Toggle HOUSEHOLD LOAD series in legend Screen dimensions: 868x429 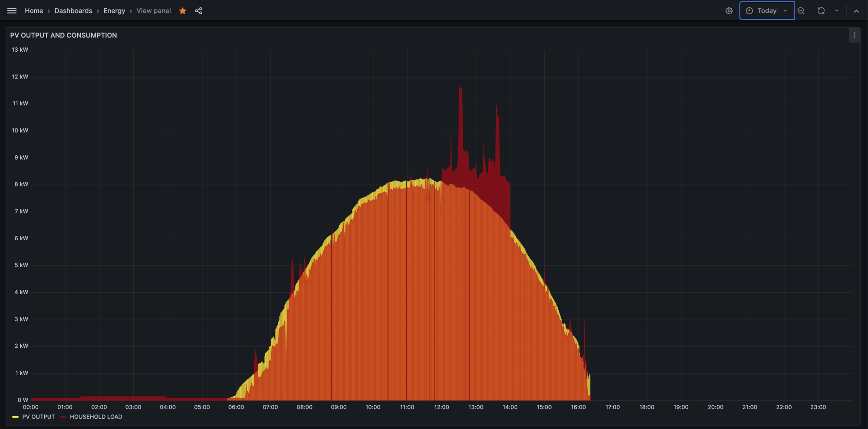(96, 417)
